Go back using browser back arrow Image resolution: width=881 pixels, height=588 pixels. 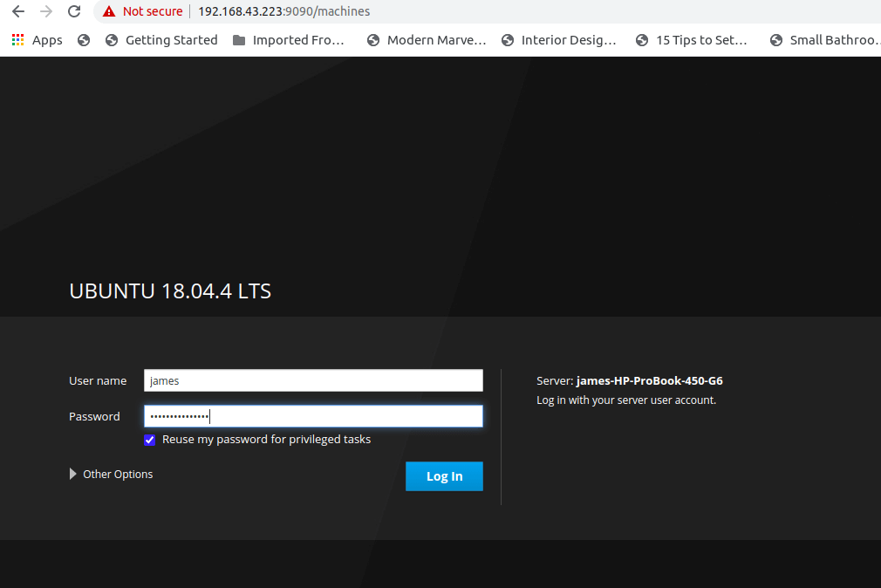(x=18, y=11)
